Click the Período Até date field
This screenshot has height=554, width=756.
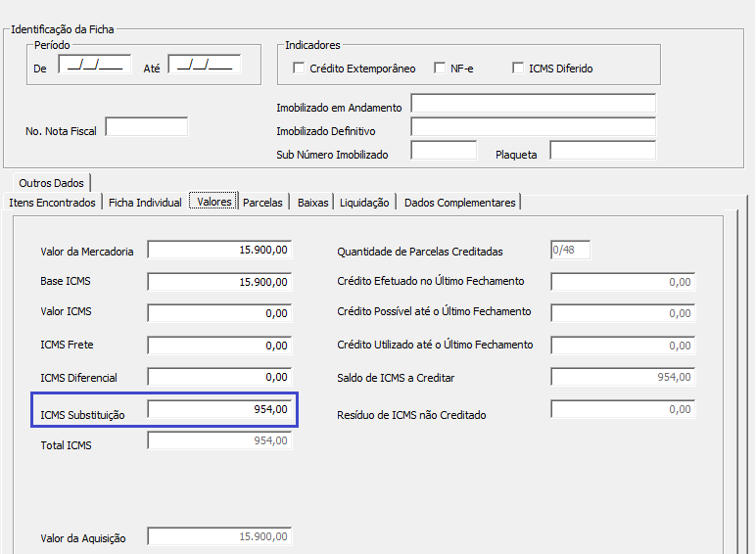(x=205, y=66)
